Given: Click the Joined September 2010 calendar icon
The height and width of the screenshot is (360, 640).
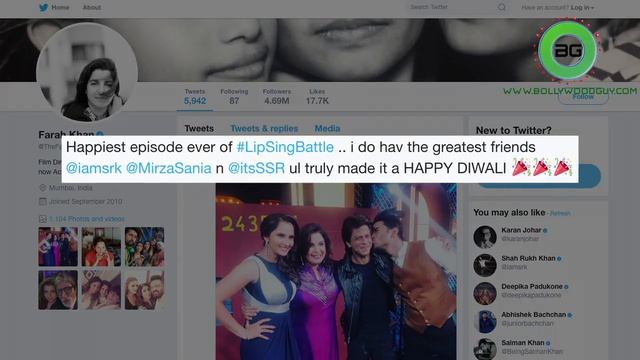Looking at the screenshot, I should point(42,201).
